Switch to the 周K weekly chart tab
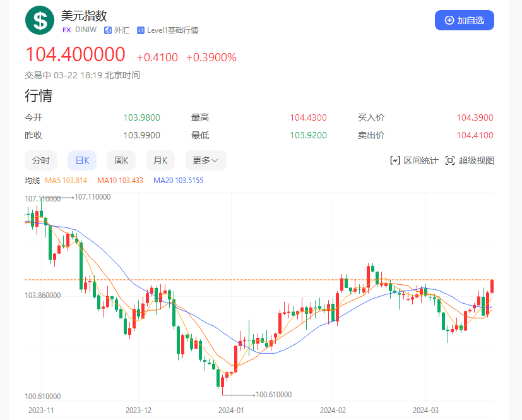Screen dimensions: 522x420 (x=121, y=160)
